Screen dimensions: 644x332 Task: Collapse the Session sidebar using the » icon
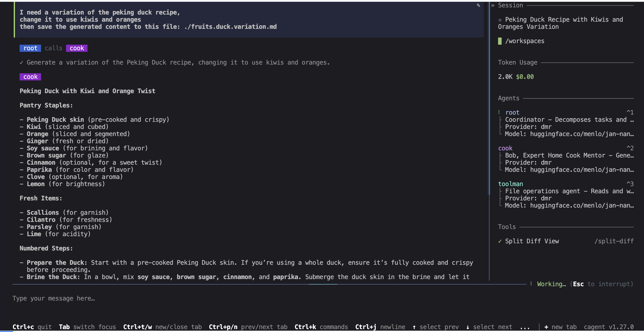tap(492, 5)
